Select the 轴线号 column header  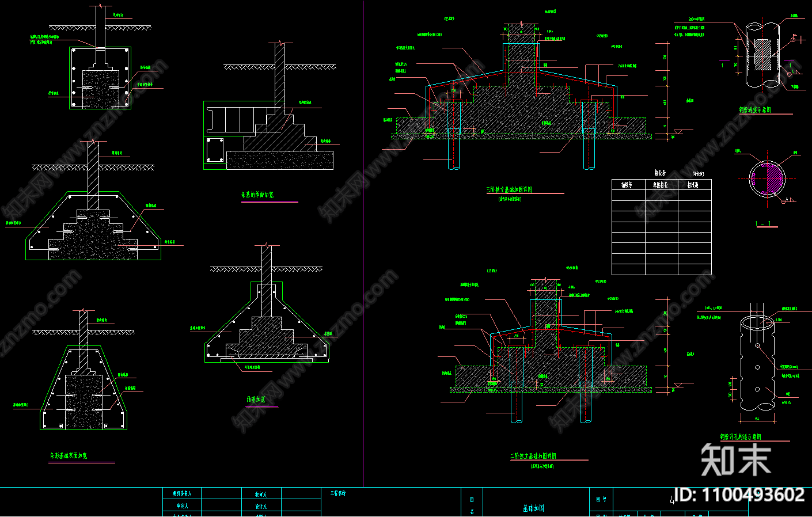click(x=628, y=185)
